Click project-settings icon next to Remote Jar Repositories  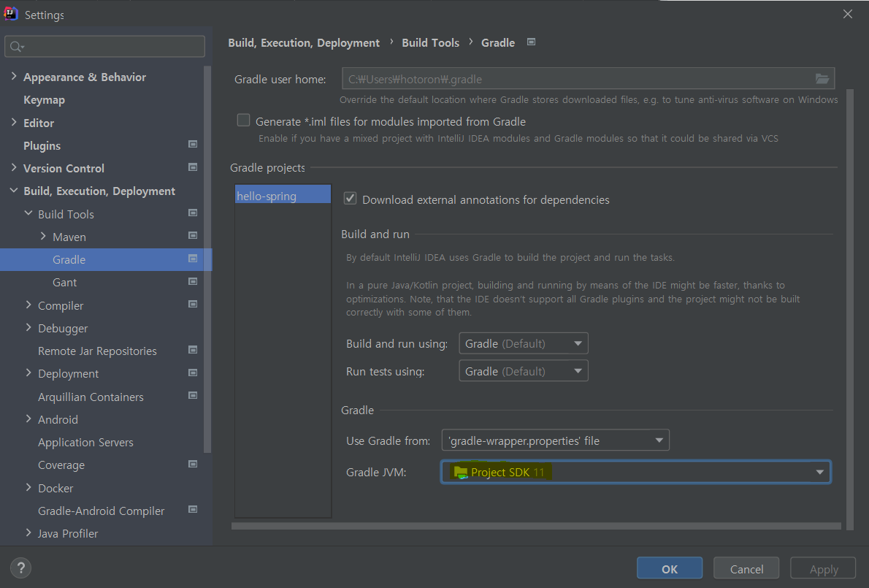coord(193,351)
